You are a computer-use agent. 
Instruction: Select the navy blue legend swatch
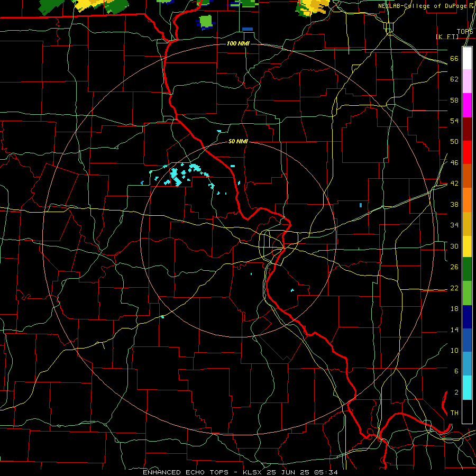(467, 317)
